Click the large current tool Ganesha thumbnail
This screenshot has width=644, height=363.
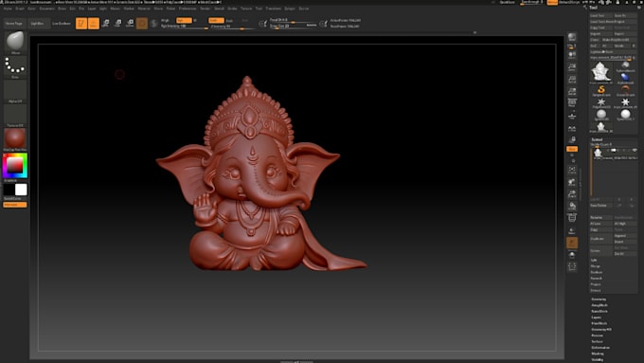coord(600,72)
